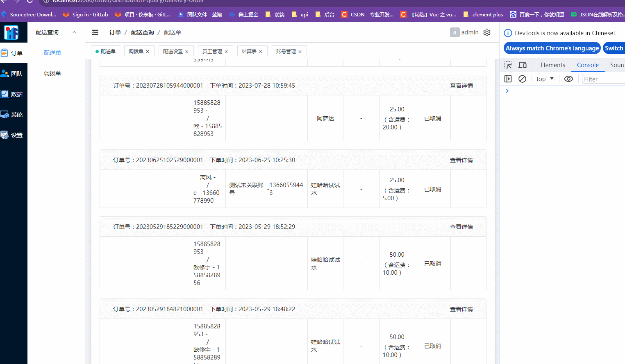The height and width of the screenshot is (364, 625).
Task: Click inside the console Filter field
Action: tap(602, 79)
